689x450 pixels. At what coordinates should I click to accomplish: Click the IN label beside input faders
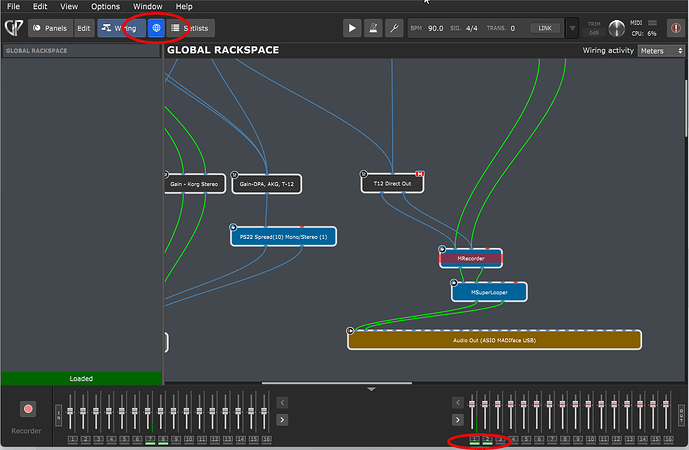pyautogui.click(x=58, y=415)
